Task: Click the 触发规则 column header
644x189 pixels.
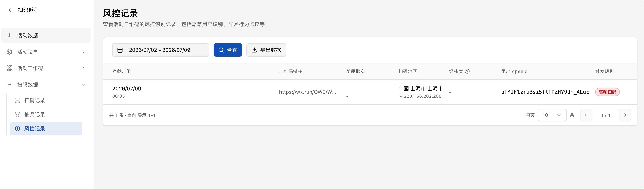Action: coord(604,71)
